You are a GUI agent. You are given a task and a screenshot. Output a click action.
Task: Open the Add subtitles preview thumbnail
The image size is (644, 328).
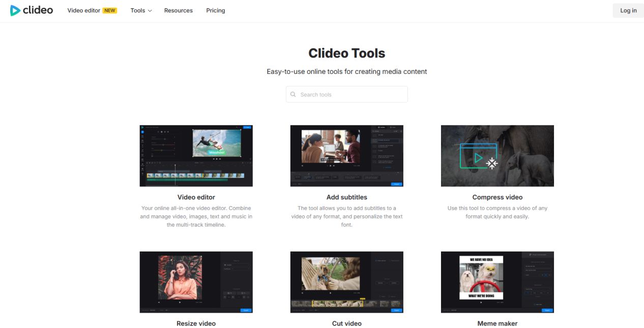[347, 156]
